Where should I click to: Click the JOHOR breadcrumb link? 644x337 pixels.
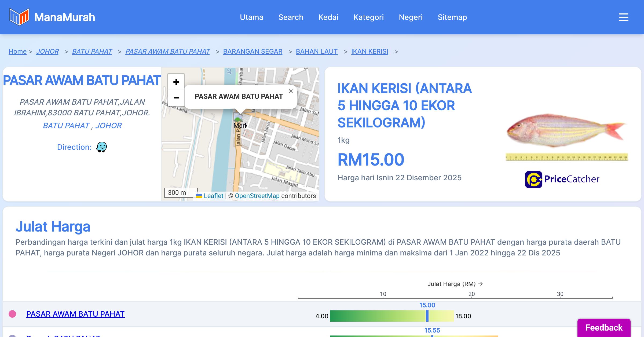[x=47, y=51]
